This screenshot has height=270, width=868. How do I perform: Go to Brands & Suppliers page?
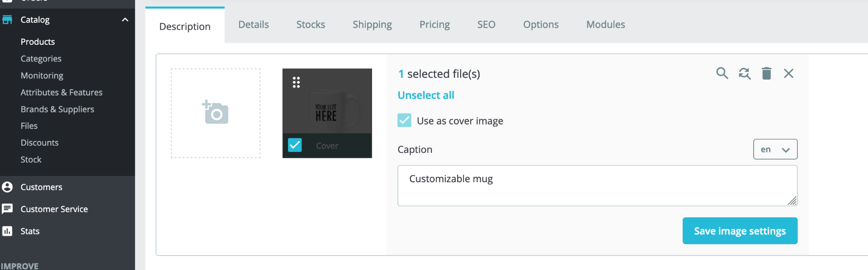click(x=57, y=109)
